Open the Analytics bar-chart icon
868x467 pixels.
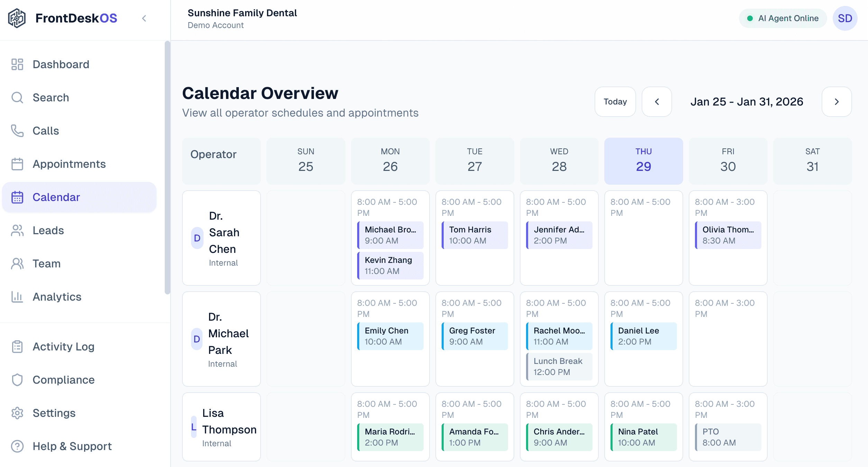[17, 297]
